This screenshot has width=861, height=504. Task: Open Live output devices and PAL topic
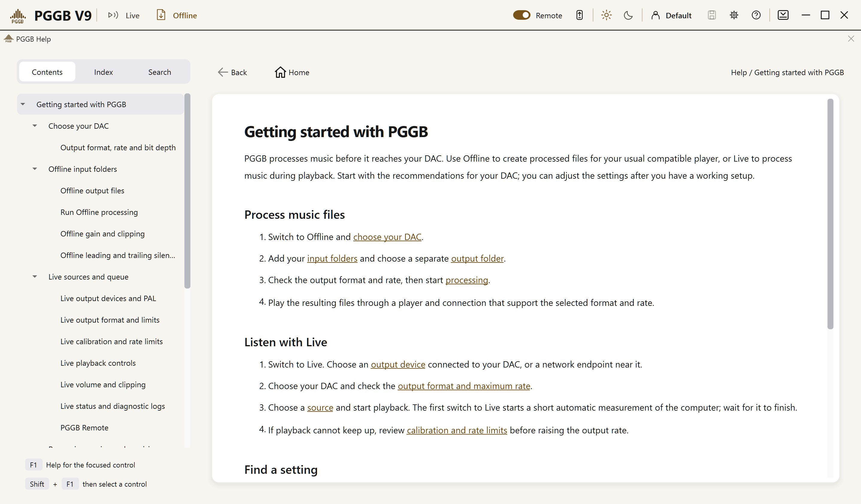(108, 298)
